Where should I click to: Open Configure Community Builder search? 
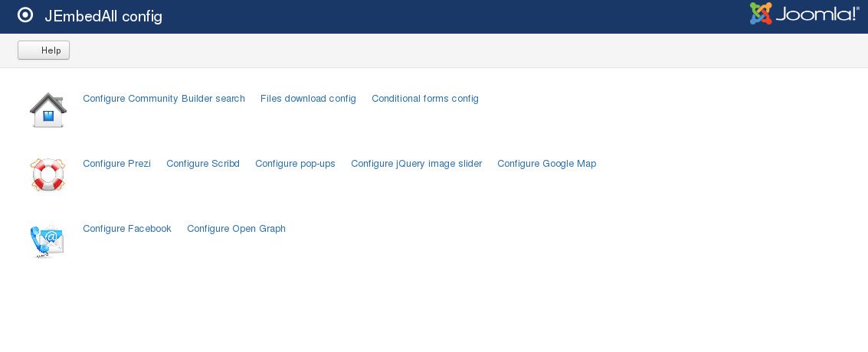pos(164,99)
